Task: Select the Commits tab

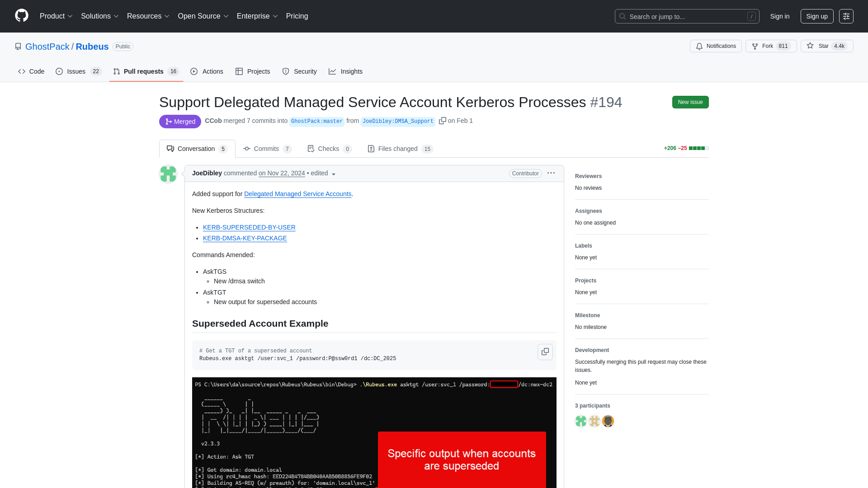Action: point(267,149)
